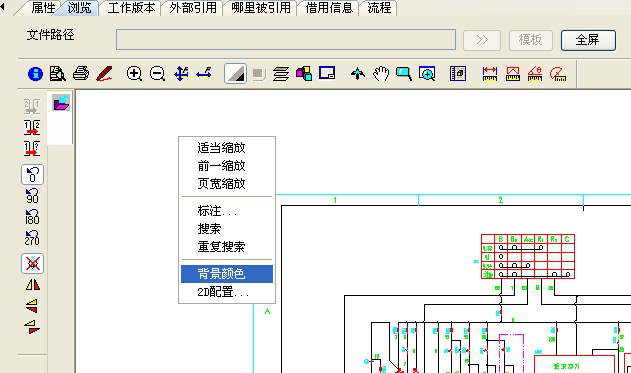
Task: Click the zoom out magnifier icon
Action: [157, 74]
